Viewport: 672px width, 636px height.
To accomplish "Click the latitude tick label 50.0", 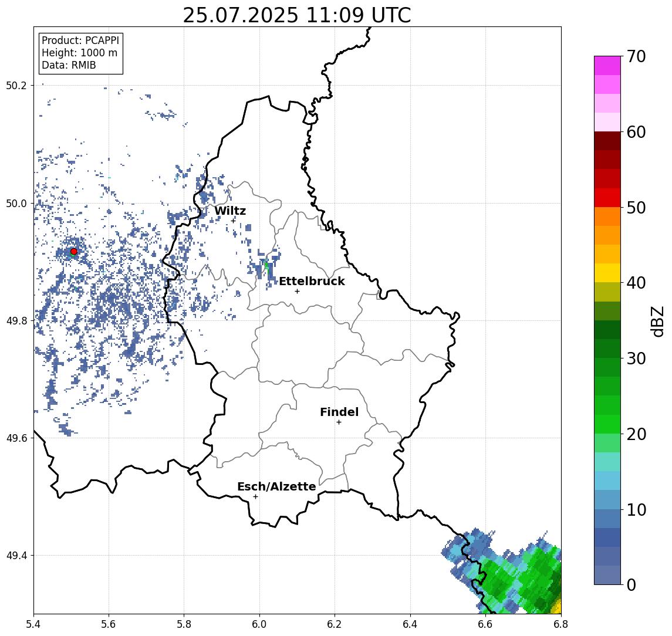I will click(x=16, y=203).
